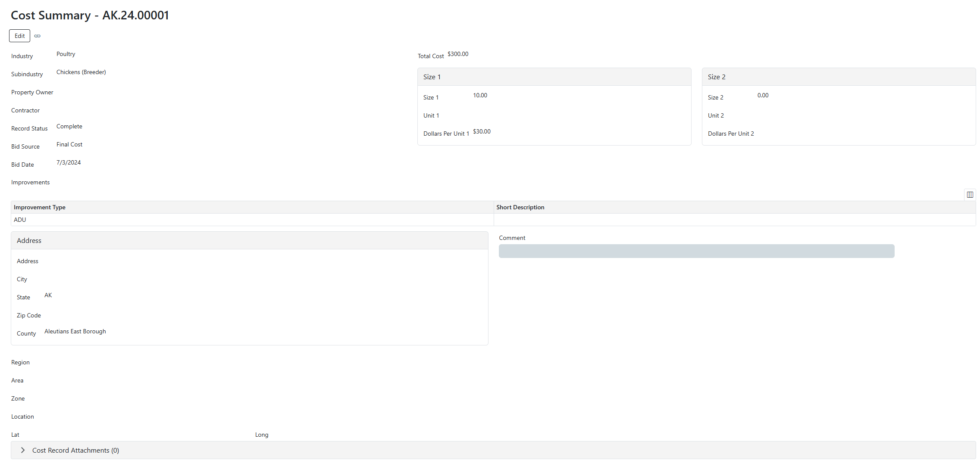Click the Cost Record Attachments (0) label
Viewport: 980px width, 463px height.
click(x=75, y=450)
